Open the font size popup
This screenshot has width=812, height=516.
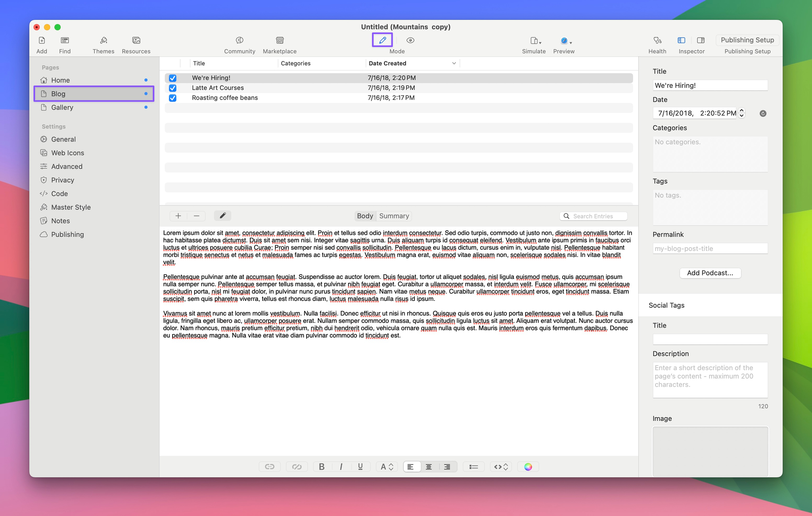[x=387, y=467]
